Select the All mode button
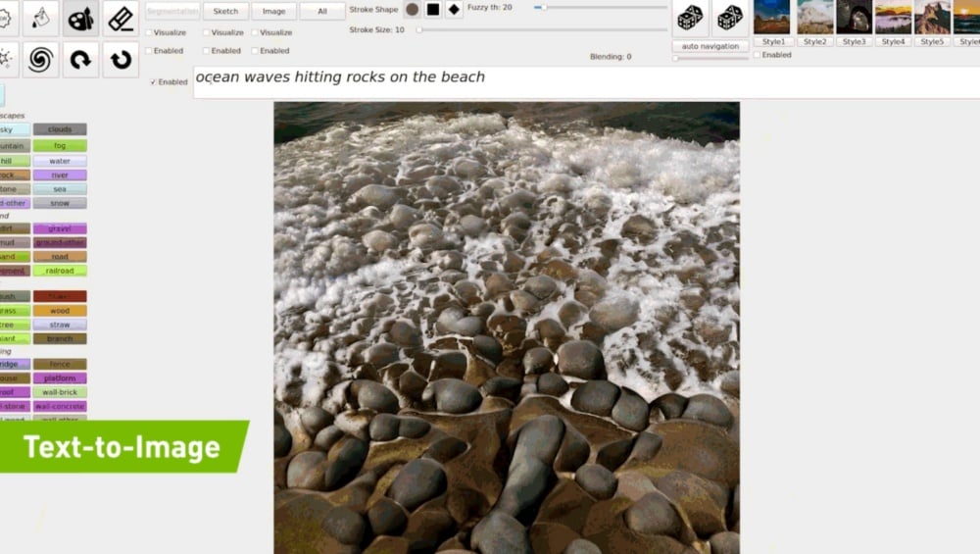 (x=322, y=11)
